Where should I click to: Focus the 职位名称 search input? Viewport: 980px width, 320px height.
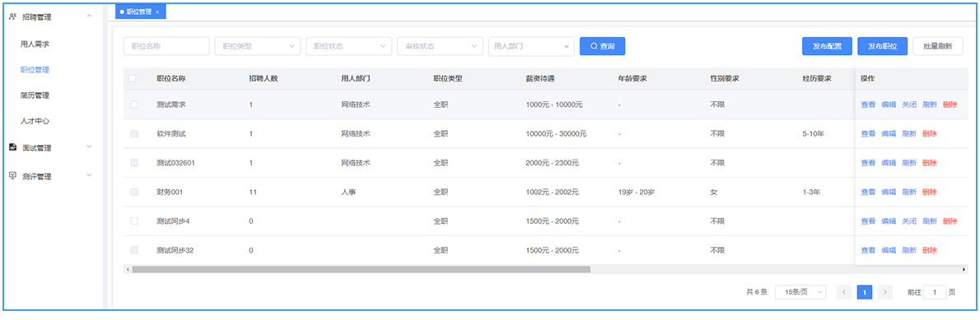click(x=166, y=46)
